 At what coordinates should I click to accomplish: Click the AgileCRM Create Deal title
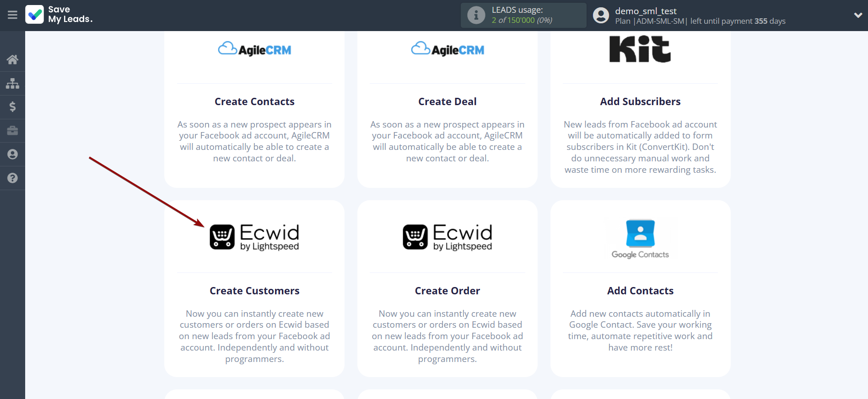(447, 101)
